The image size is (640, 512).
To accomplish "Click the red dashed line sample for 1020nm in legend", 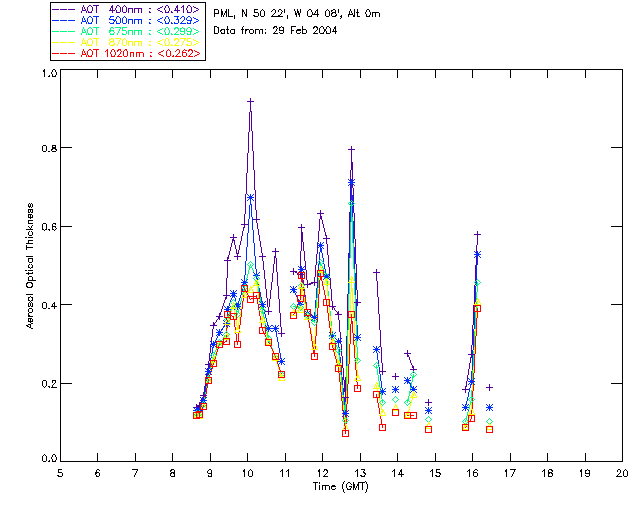I will point(64,53).
